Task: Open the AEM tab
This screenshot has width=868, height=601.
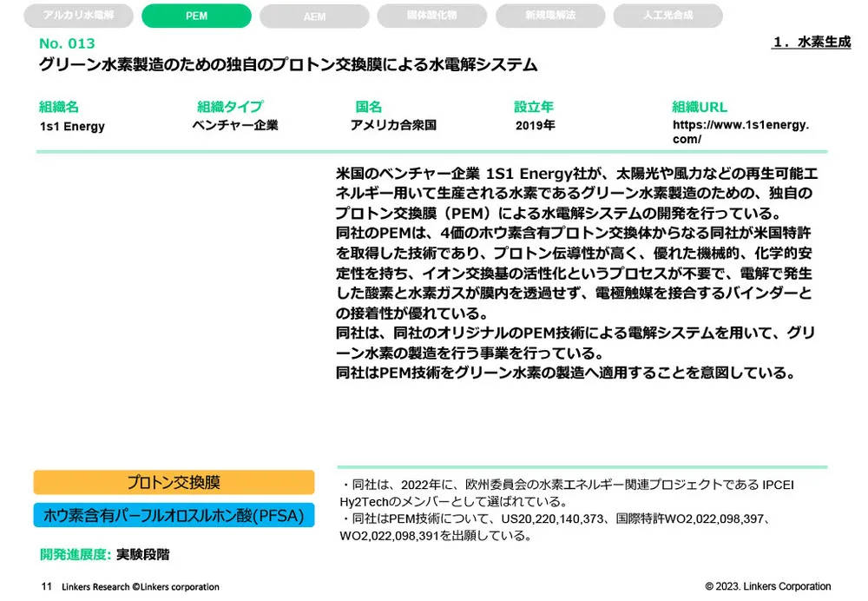Action: click(314, 16)
